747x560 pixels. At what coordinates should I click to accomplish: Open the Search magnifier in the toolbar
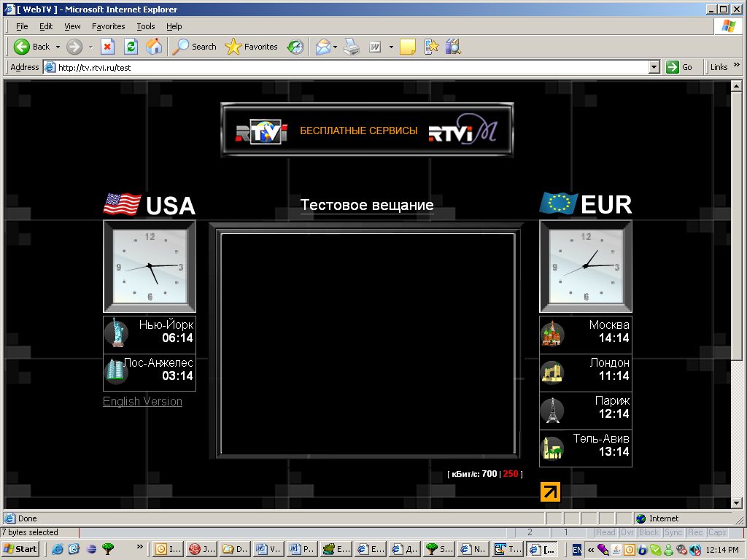194,47
